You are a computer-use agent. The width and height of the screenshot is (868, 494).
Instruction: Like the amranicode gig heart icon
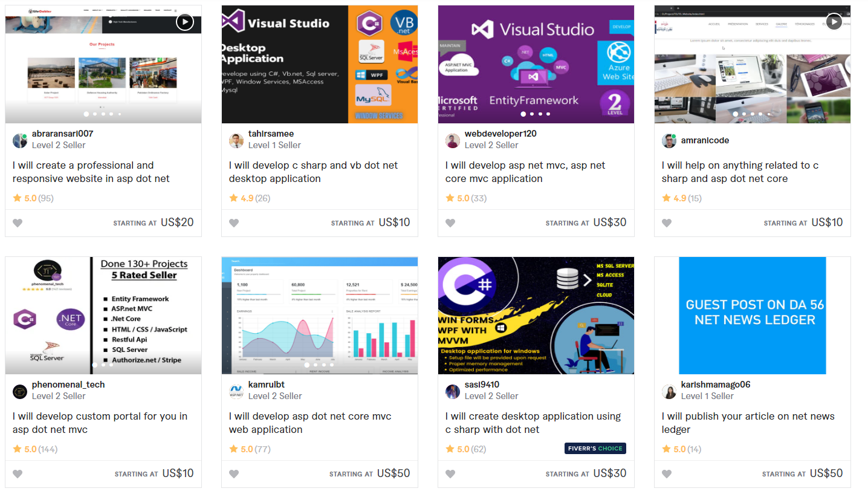click(x=667, y=223)
